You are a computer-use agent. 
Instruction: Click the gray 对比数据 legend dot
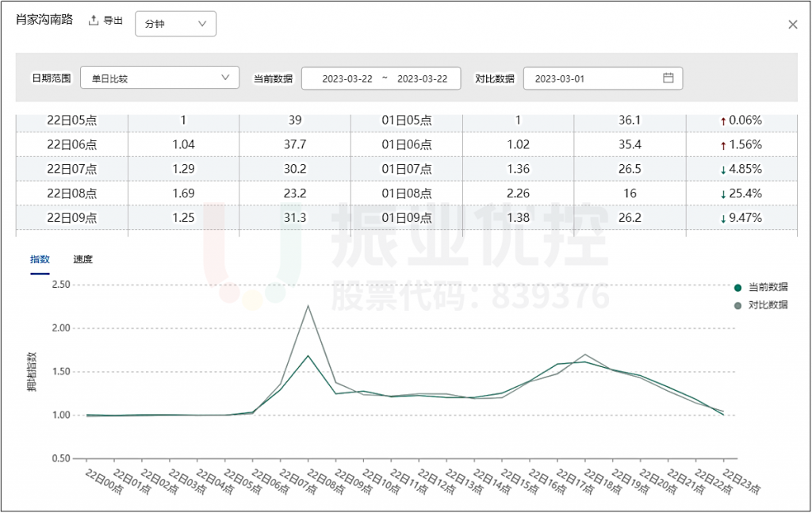(x=737, y=305)
